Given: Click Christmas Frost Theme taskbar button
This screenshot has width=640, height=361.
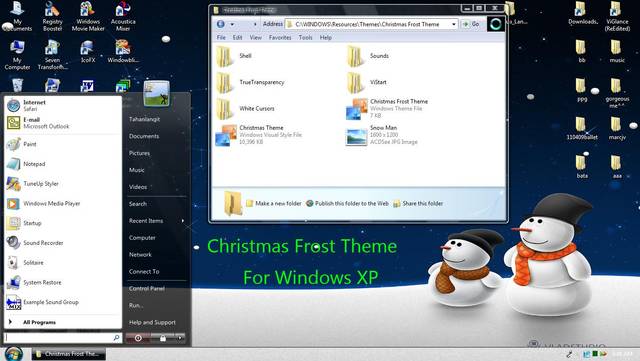Looking at the screenshot, I should coord(69,354).
